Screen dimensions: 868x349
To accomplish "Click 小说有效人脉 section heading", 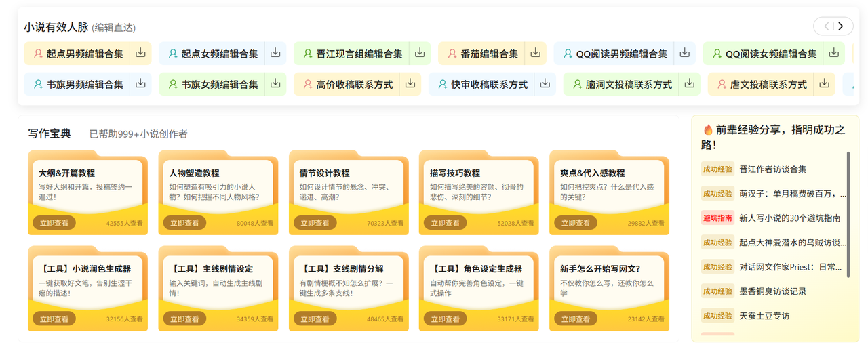I will tap(56, 27).
